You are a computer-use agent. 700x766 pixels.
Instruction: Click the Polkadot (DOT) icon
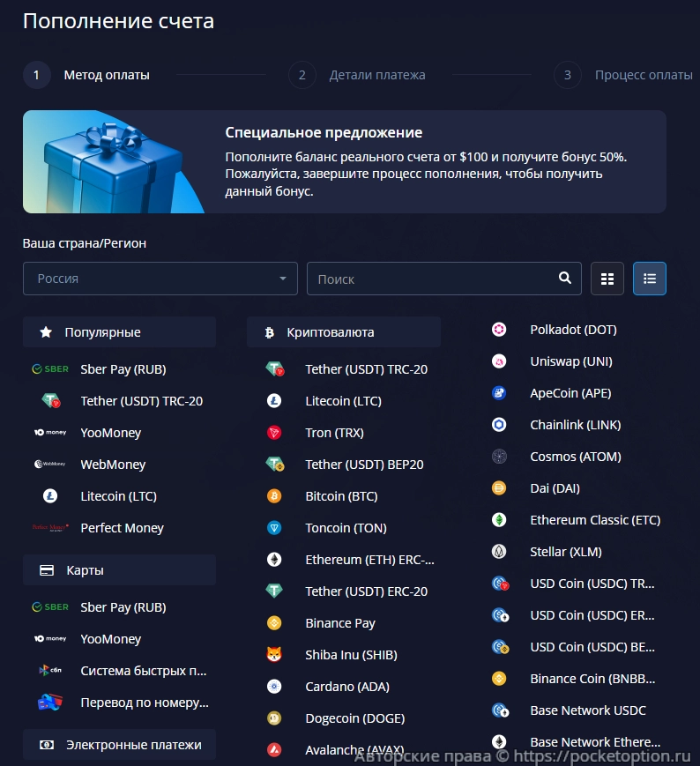point(499,330)
